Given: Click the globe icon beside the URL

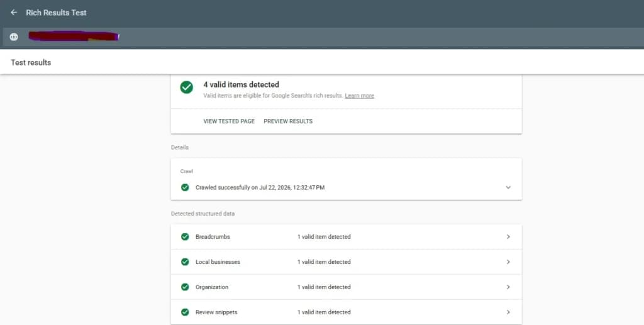Looking at the screenshot, I should coord(14,37).
